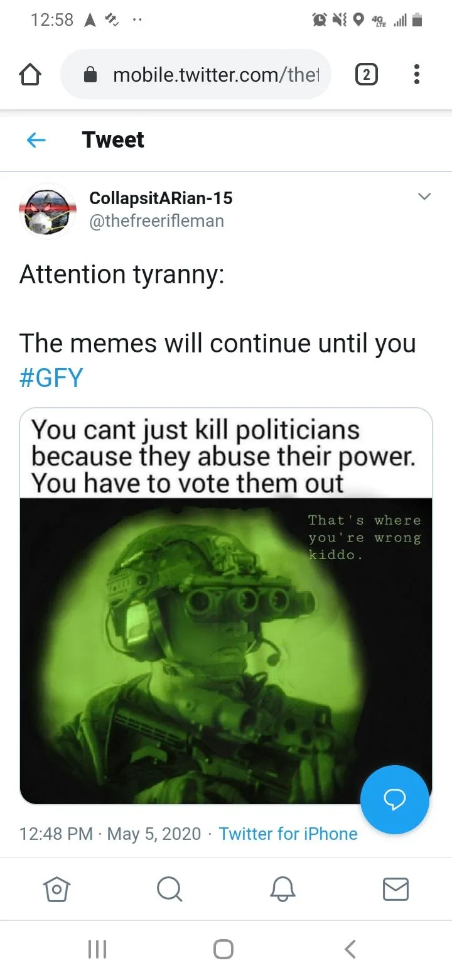This screenshot has width=452, height=980.
Task: Tap the site lock security icon
Action: click(x=91, y=75)
